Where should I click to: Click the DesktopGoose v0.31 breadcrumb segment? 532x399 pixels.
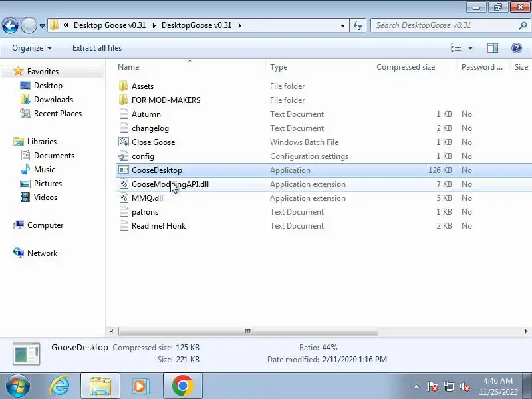point(196,25)
